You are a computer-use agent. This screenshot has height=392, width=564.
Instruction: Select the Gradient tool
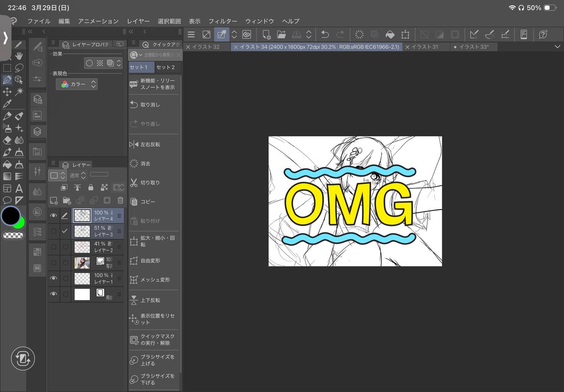click(7, 177)
